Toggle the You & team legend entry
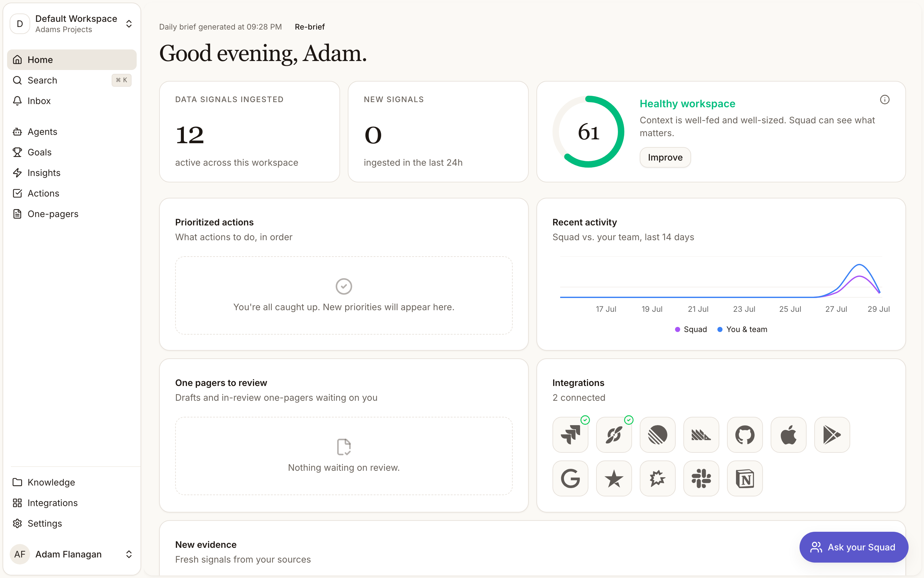 [x=742, y=329]
